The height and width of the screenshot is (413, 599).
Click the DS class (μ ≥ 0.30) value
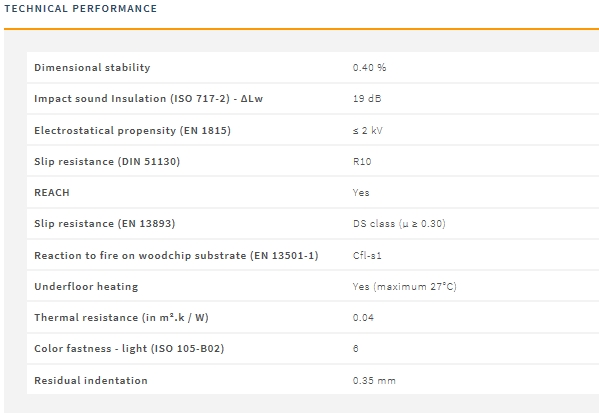pos(399,224)
